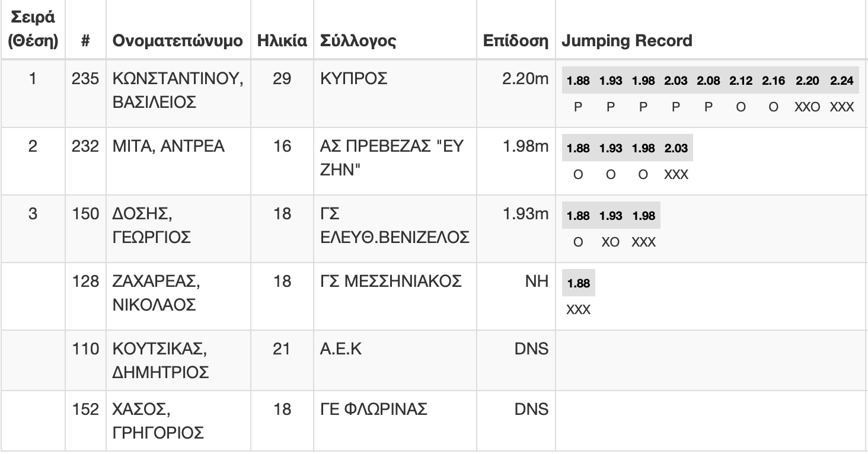Click the club ΓΣ ΜΕΣΣΗΝΙΑΚΟΣ
Viewport: 868px width, 454px height.
tap(390, 282)
